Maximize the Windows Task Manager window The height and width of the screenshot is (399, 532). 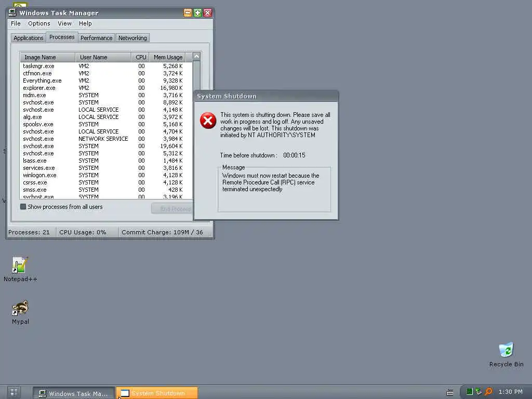coord(197,13)
